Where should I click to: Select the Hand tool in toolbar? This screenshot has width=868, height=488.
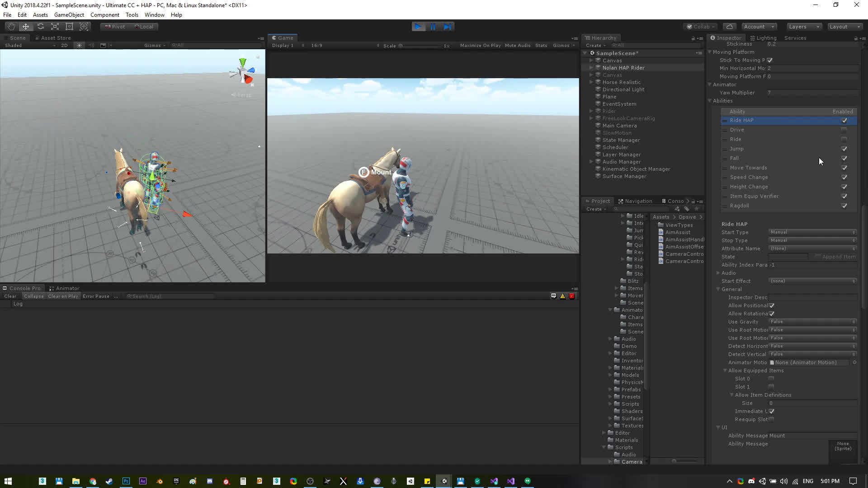tap(11, 27)
